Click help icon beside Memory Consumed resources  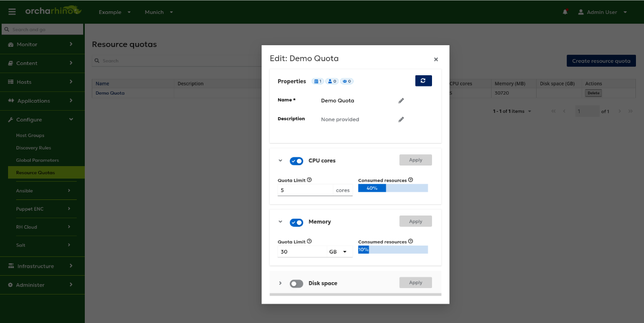pyautogui.click(x=411, y=241)
